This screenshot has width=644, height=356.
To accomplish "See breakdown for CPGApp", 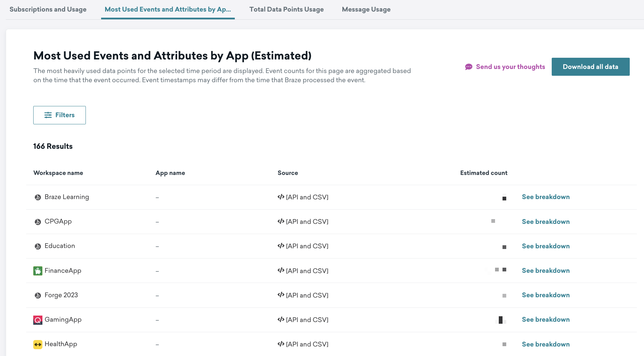I will click(x=546, y=221).
